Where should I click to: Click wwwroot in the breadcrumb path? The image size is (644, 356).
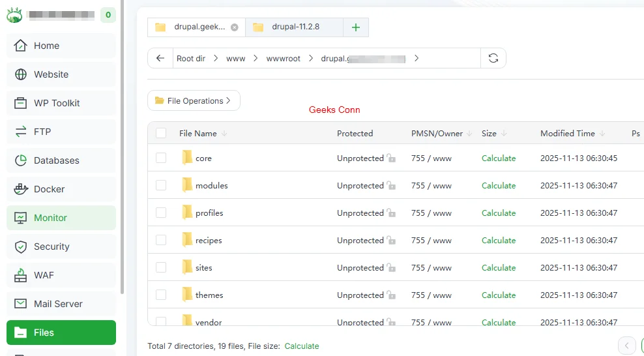(283, 59)
